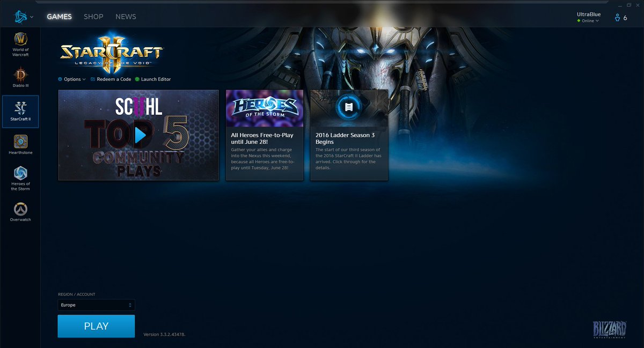Select Heroes of the Storm in sidebar
The width and height of the screenshot is (644, 348).
(x=20, y=179)
